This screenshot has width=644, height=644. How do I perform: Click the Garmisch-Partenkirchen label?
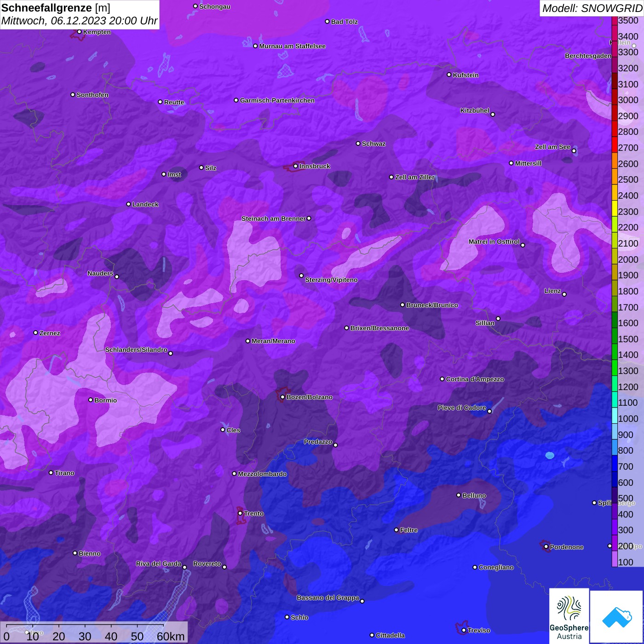click(277, 100)
